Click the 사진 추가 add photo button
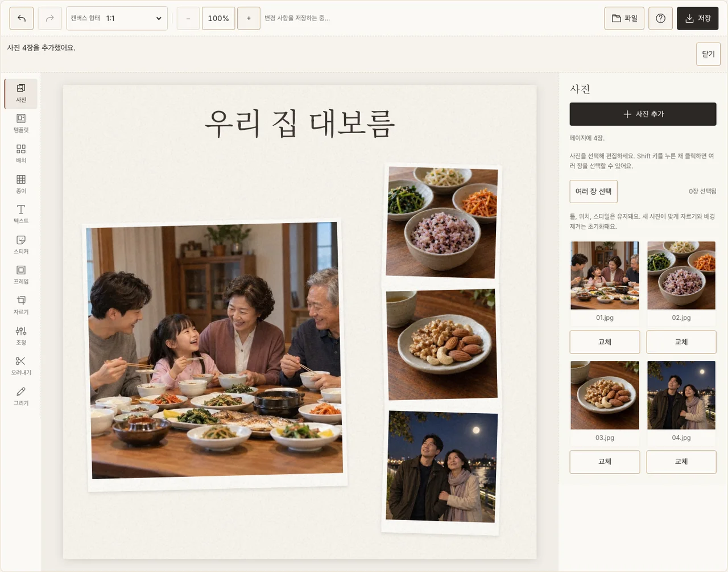Viewport: 728px width, 572px height. point(643,114)
